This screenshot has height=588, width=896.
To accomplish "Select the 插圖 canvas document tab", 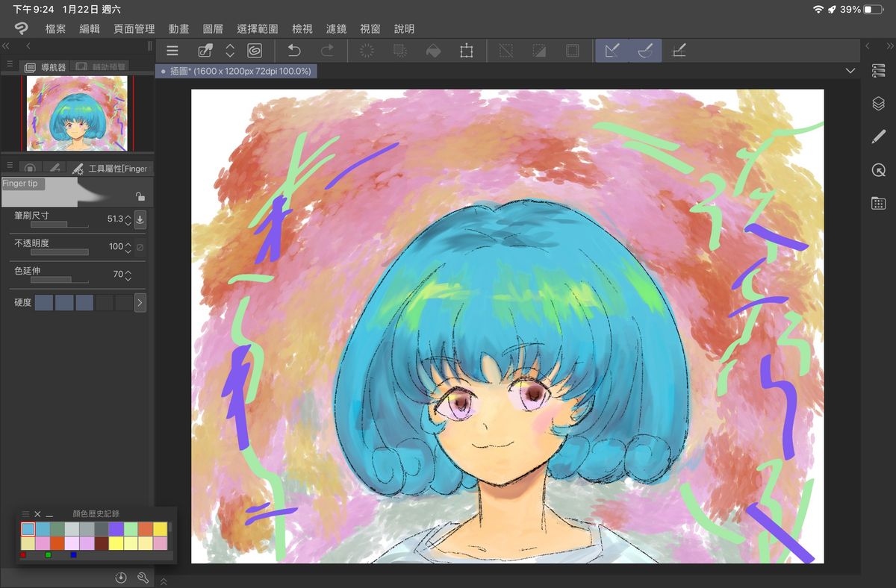I will [236, 71].
